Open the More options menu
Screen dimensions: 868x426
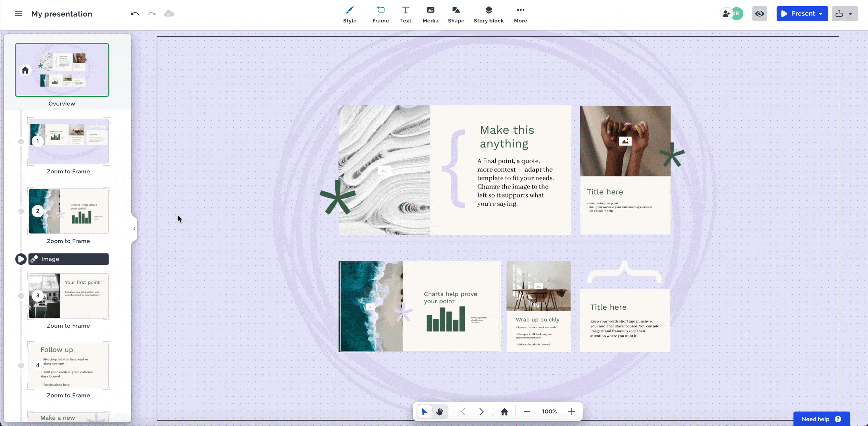(520, 14)
